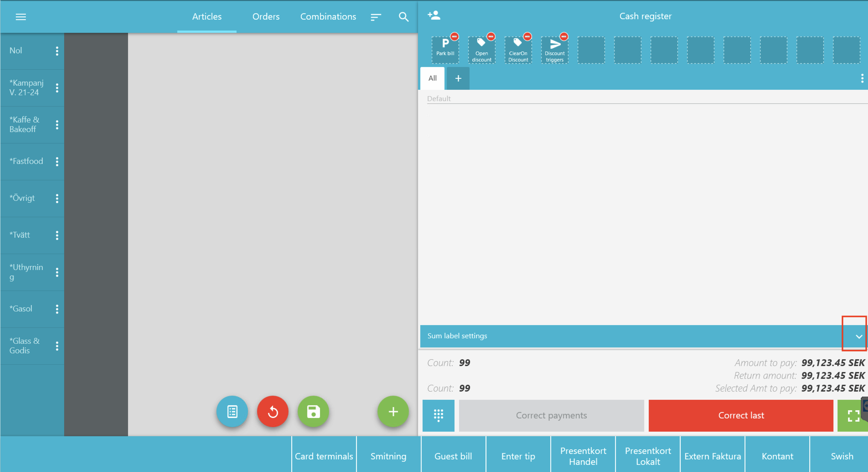Open the hamburger main menu
Viewport: 868px width, 472px height.
(x=21, y=16)
